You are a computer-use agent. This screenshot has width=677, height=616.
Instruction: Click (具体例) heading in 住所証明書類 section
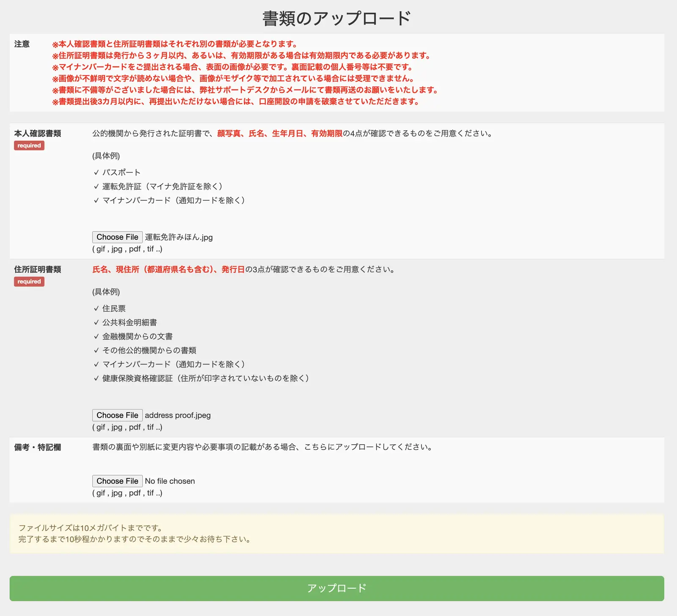106,292
